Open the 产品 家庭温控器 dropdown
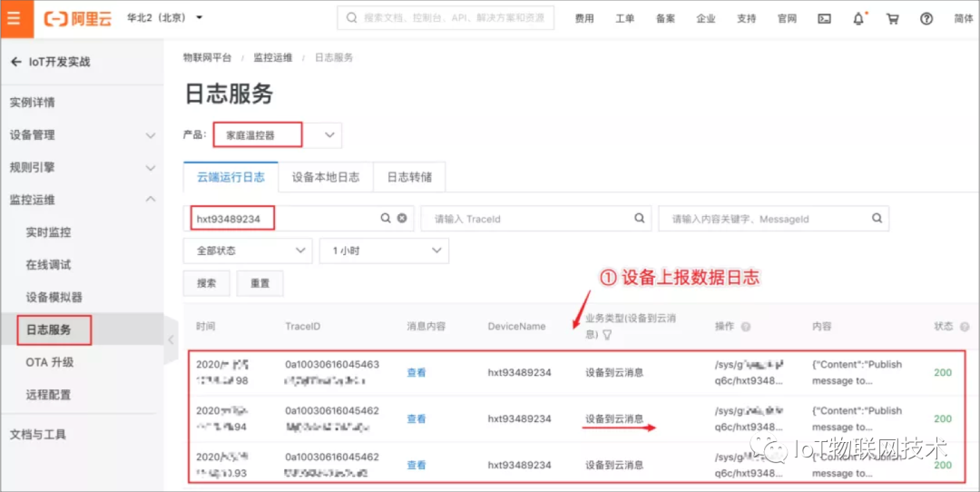Screen dimensions: 980x492 click(x=276, y=134)
